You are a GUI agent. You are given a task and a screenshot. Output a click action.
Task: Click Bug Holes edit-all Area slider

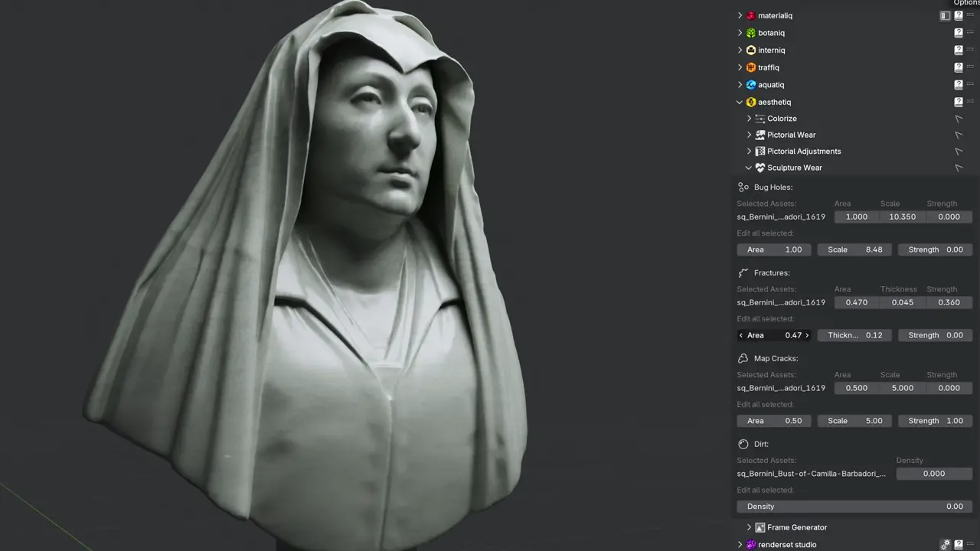774,249
